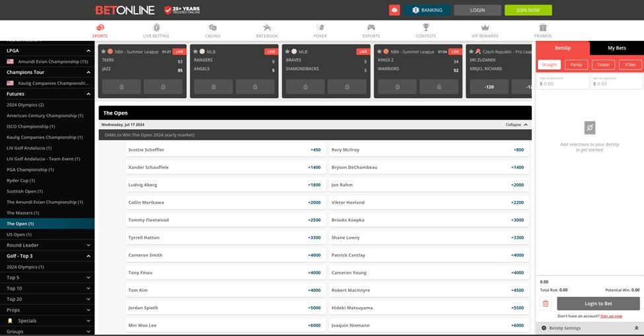Screen dimensions: 644x336
Task: Click the green Join Now button
Action: point(528,11)
